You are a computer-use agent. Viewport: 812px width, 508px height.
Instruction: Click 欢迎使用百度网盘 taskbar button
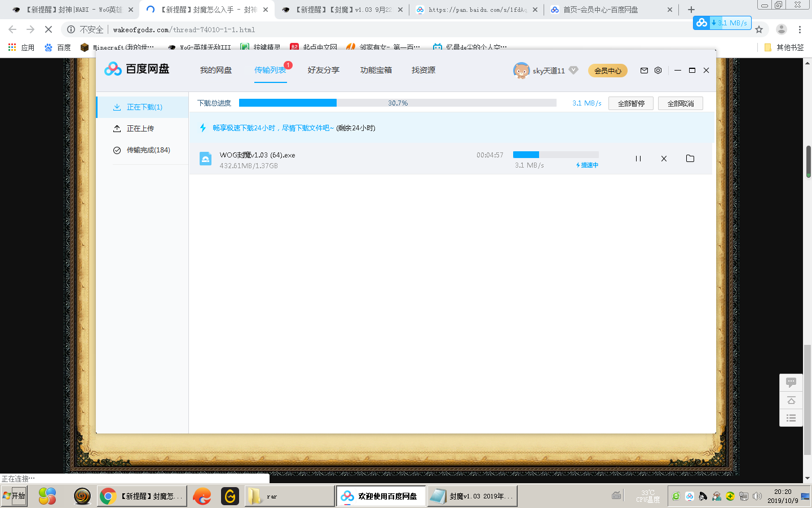click(381, 496)
